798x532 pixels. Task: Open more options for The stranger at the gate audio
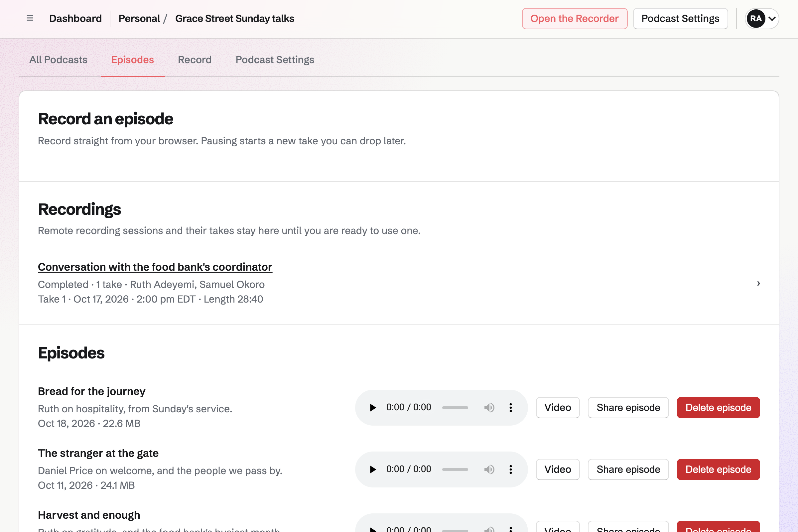coord(511,469)
